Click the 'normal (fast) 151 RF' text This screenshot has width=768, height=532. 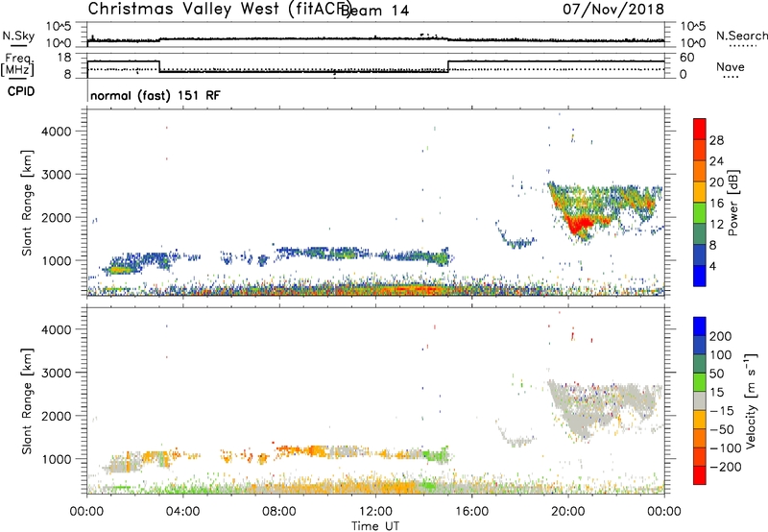click(156, 95)
